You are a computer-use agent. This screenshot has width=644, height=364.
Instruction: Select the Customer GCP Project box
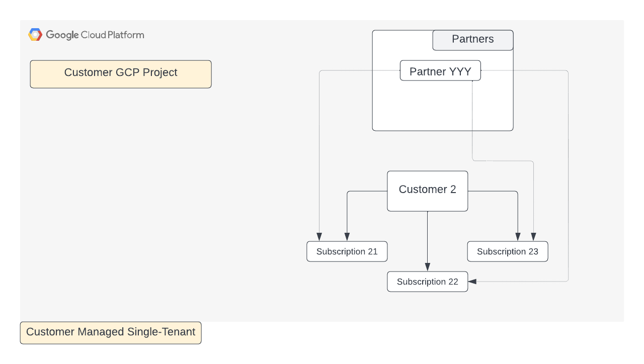[x=121, y=74]
